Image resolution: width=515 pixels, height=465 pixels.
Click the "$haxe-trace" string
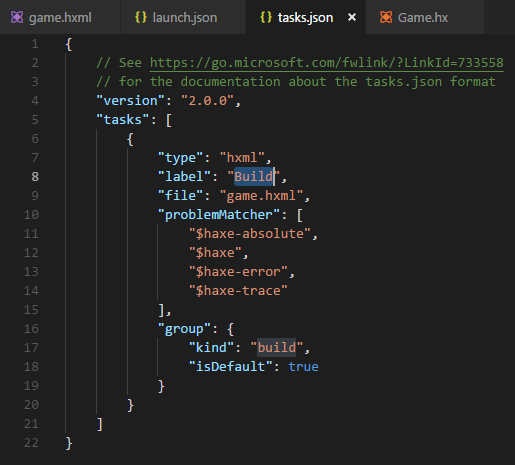point(238,291)
